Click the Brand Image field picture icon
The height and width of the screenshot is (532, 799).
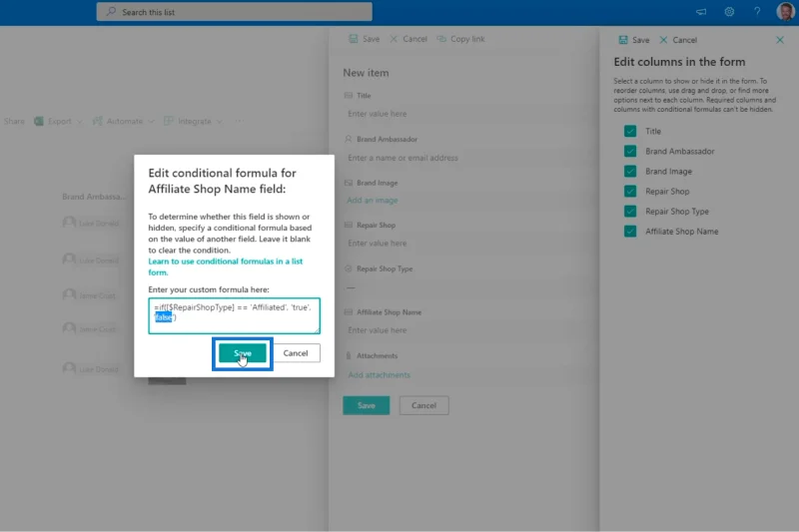pyautogui.click(x=349, y=183)
